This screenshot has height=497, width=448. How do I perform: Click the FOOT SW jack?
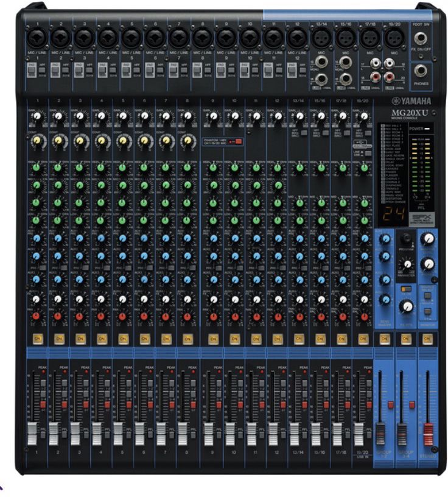coord(421,38)
